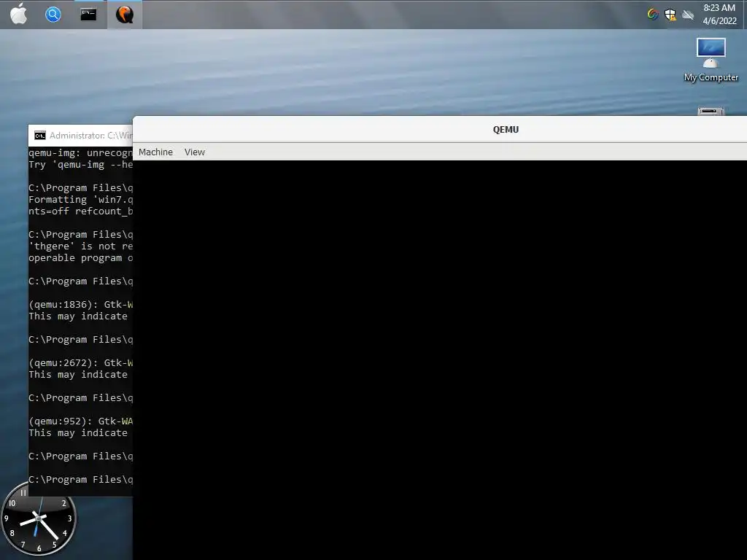Click the "'thgere' is not re" error line
The width and height of the screenshot is (747, 560).
(x=80, y=246)
